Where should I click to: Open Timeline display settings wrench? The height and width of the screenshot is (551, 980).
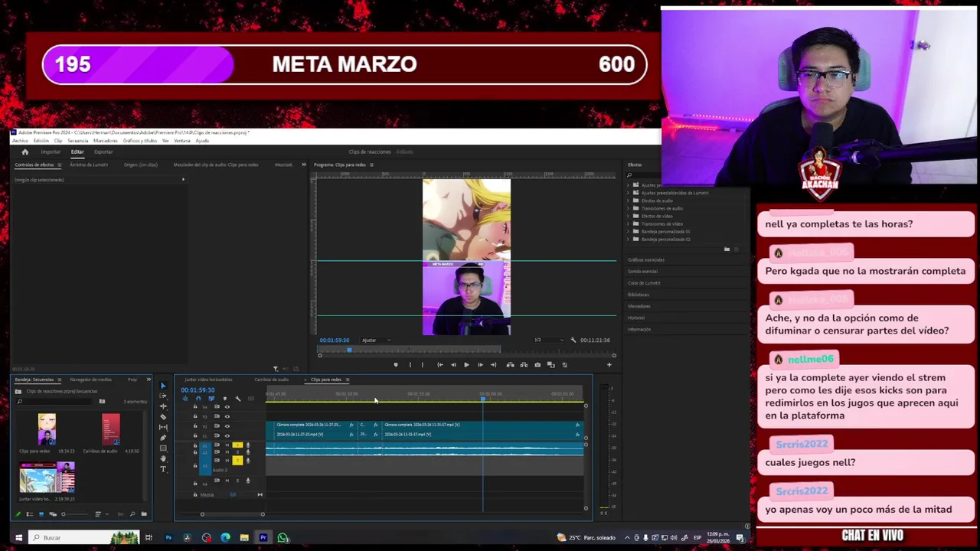click(x=237, y=399)
